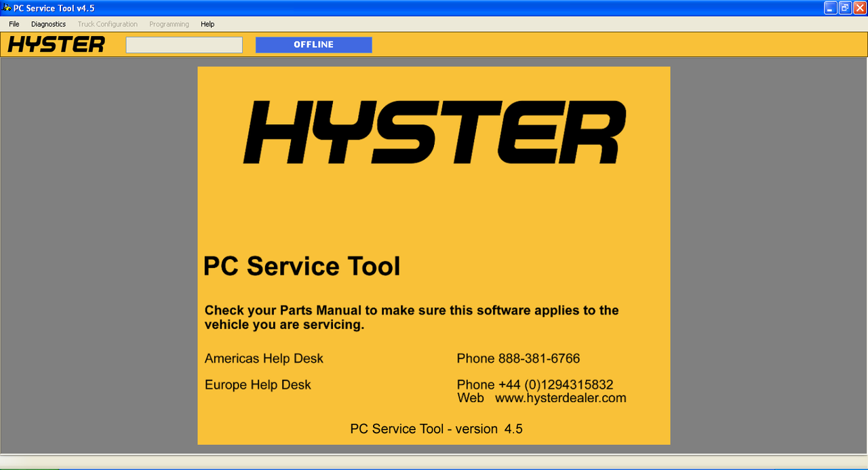Viewport: 868px width, 470px height.
Task: Click the PC Service Tool title bar icon
Action: pyautogui.click(x=7, y=8)
